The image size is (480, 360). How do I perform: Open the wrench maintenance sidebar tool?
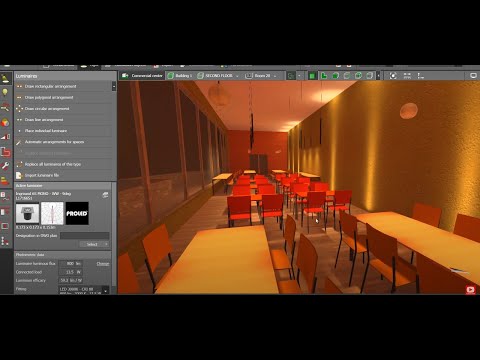pyautogui.click(x=5, y=166)
